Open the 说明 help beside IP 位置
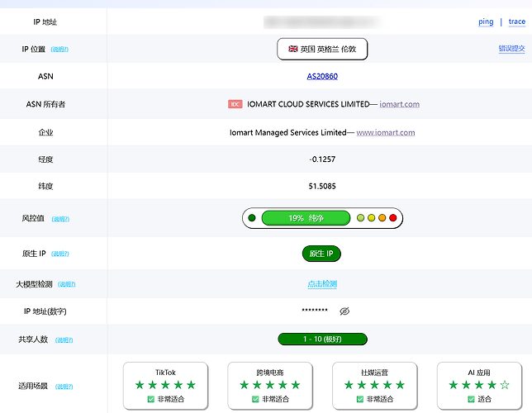Viewport: 532px width, 413px height. tap(59, 50)
